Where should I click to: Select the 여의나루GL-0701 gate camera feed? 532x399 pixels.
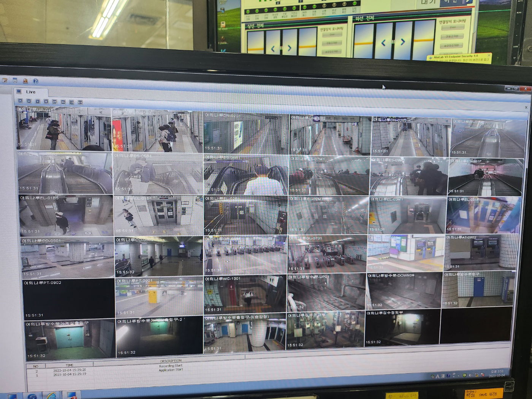coord(328,255)
